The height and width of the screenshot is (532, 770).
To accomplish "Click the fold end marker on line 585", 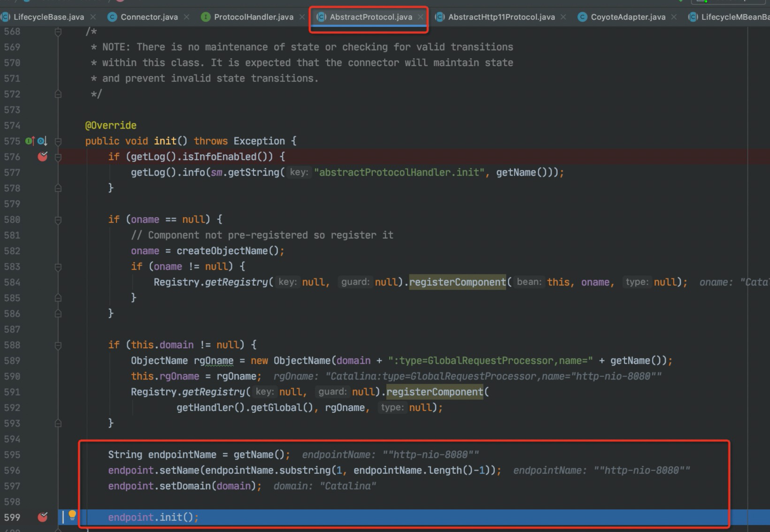I will pyautogui.click(x=58, y=298).
